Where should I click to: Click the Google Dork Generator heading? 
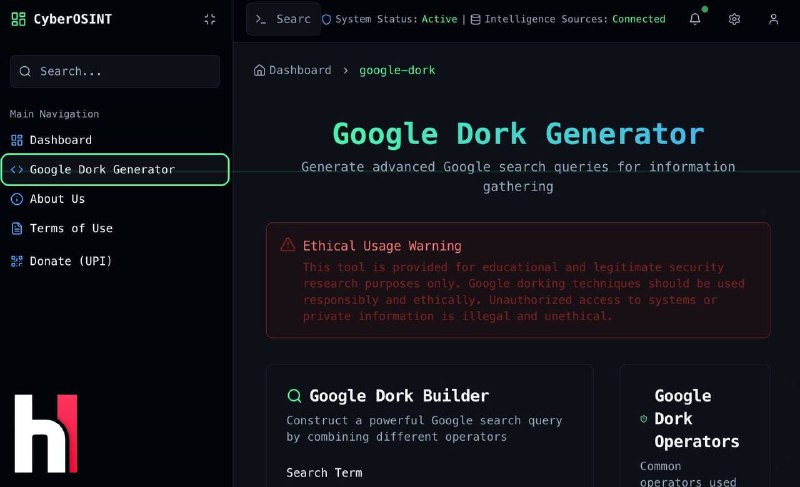(x=518, y=134)
